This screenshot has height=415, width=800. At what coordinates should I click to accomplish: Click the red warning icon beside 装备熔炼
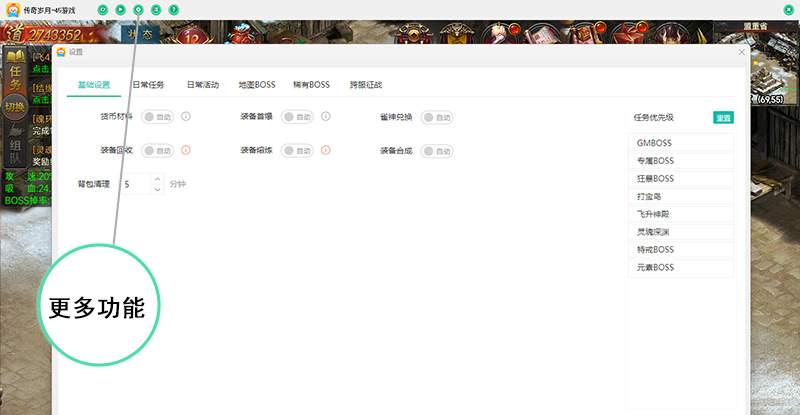tap(326, 151)
